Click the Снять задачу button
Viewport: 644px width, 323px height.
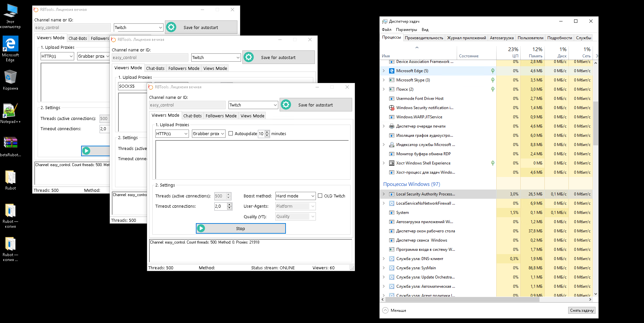click(582, 310)
